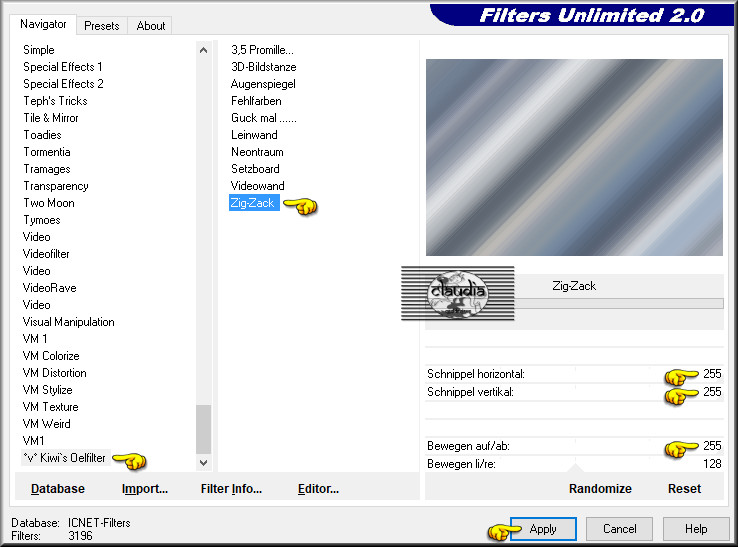This screenshot has height=547, width=738.
Task: Choose the Guck mal ...... filter
Action: tap(264, 118)
